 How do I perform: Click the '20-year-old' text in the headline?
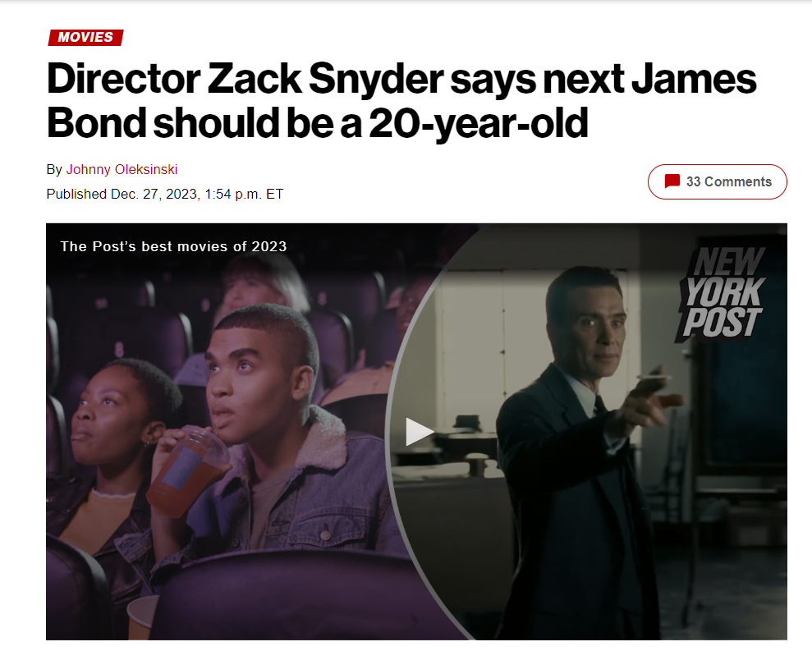(x=479, y=123)
